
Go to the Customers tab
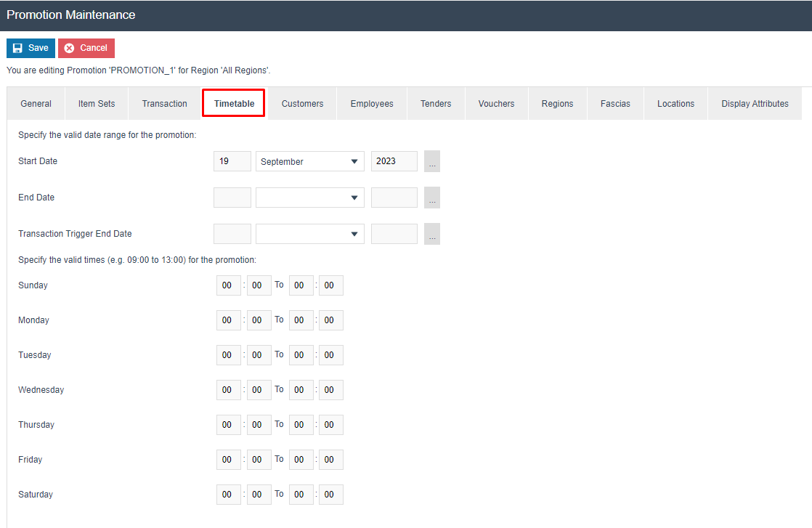302,104
